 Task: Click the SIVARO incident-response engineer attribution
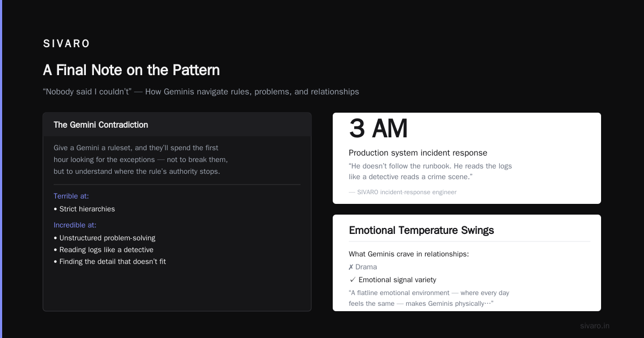pyautogui.click(x=402, y=192)
